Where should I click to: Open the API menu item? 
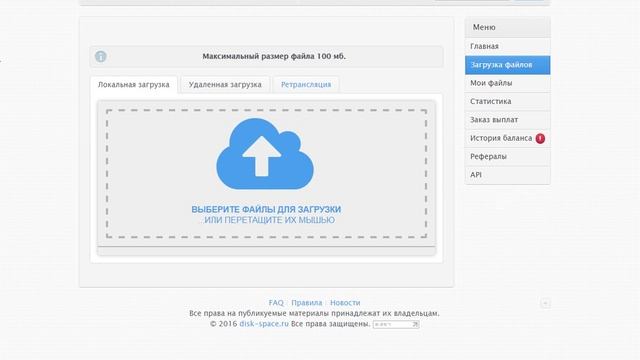pyautogui.click(x=507, y=175)
